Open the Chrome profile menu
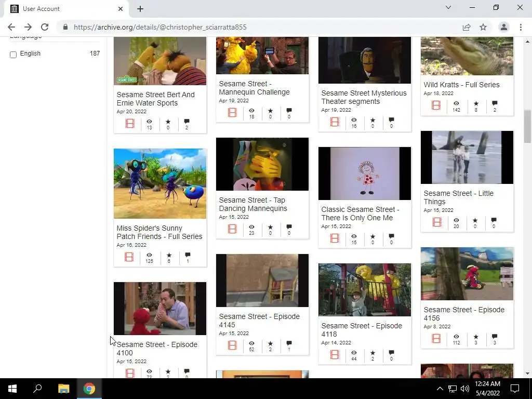This screenshot has width=532, height=399. (504, 27)
